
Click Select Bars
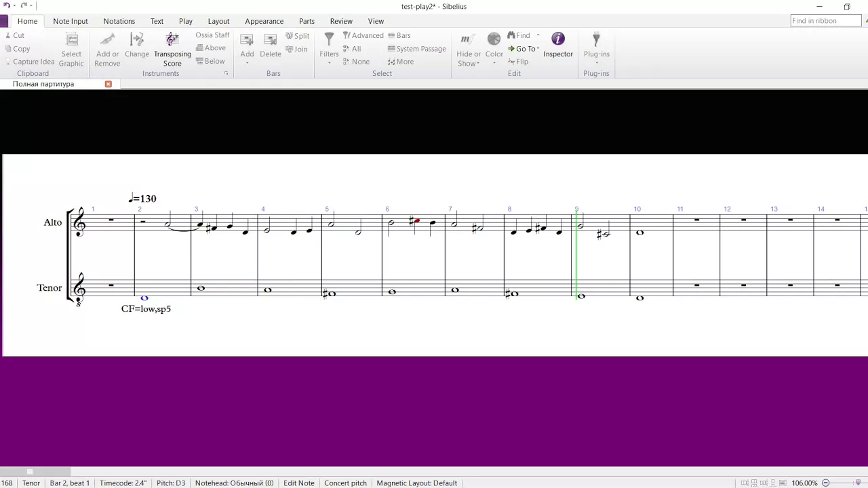[399, 35]
